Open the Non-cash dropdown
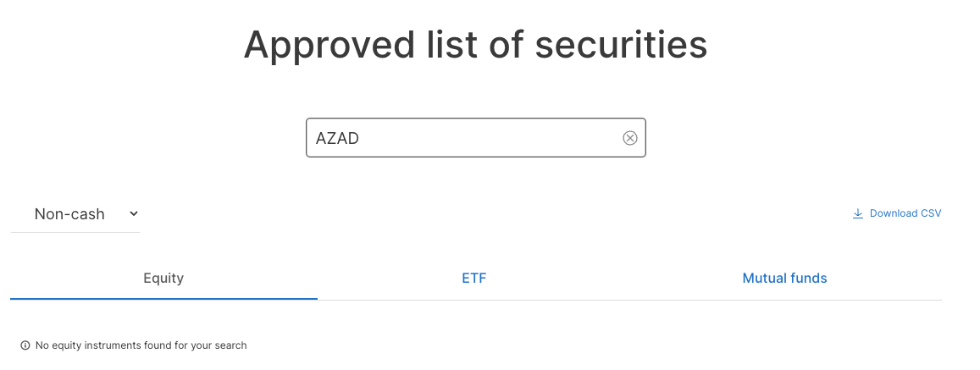The width and height of the screenshot is (980, 370). click(x=75, y=213)
